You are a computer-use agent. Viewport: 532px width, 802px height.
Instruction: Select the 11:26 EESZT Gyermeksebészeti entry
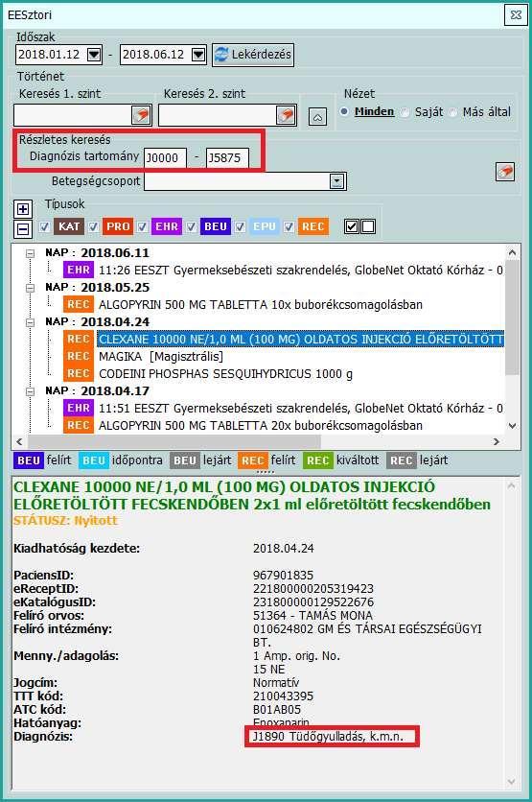[301, 271]
